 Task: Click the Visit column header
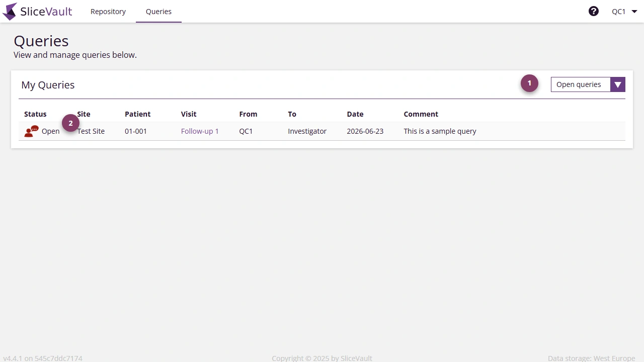pos(189,114)
